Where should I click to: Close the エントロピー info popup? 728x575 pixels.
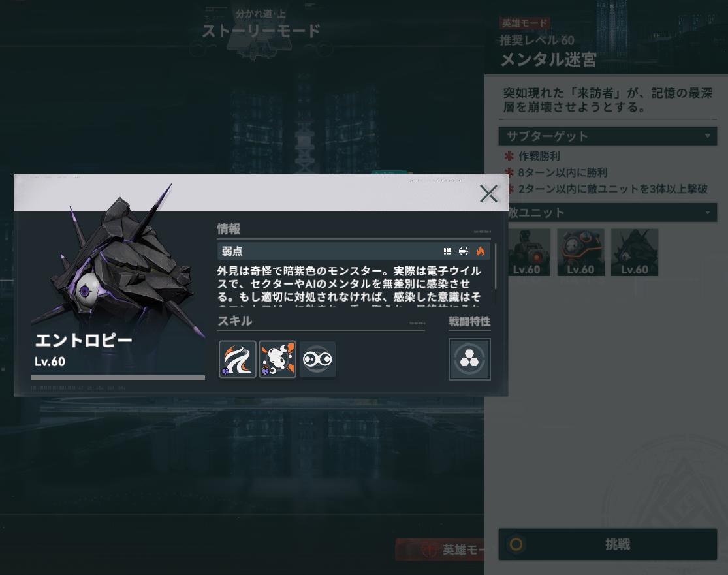click(x=488, y=194)
